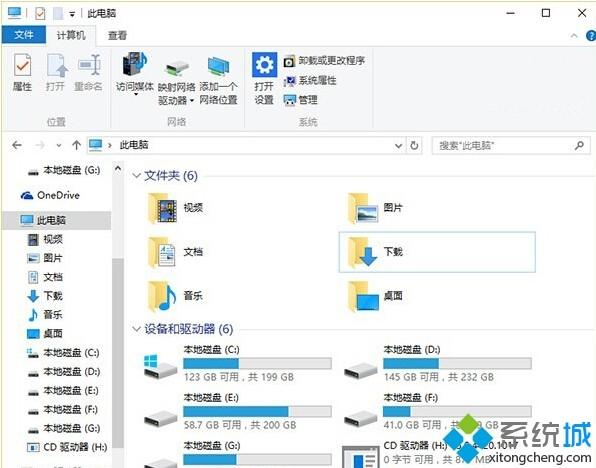Click the Help question mark icon

[x=591, y=36]
